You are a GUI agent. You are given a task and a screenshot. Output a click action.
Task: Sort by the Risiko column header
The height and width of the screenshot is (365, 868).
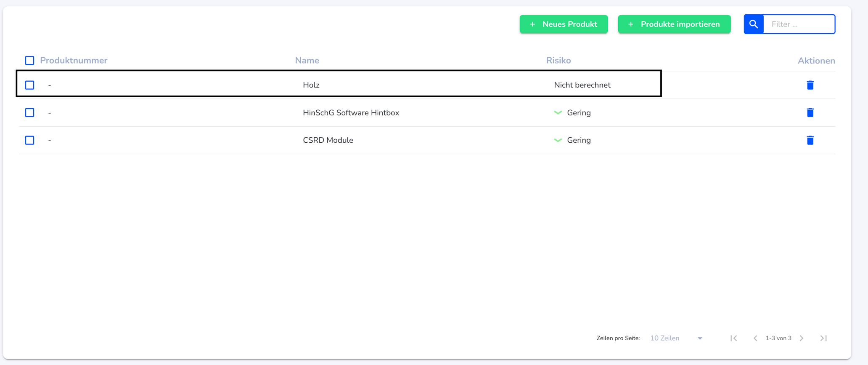558,61
